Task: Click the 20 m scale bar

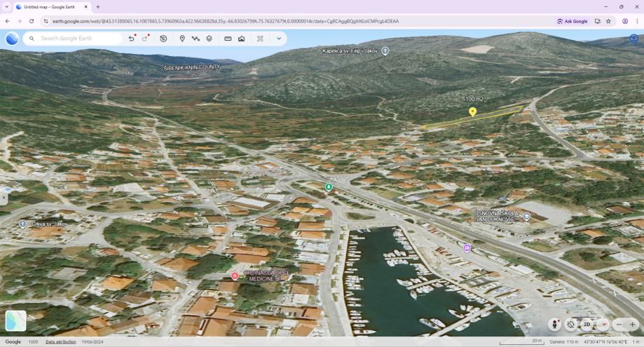Action: 521,341
